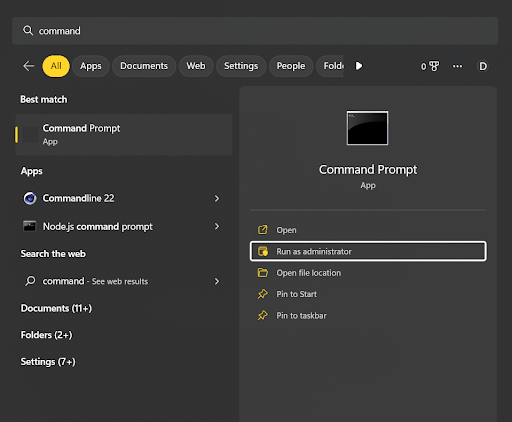512x422 pixels.
Task: Click the Commandline 22 app icon
Action: click(30, 198)
